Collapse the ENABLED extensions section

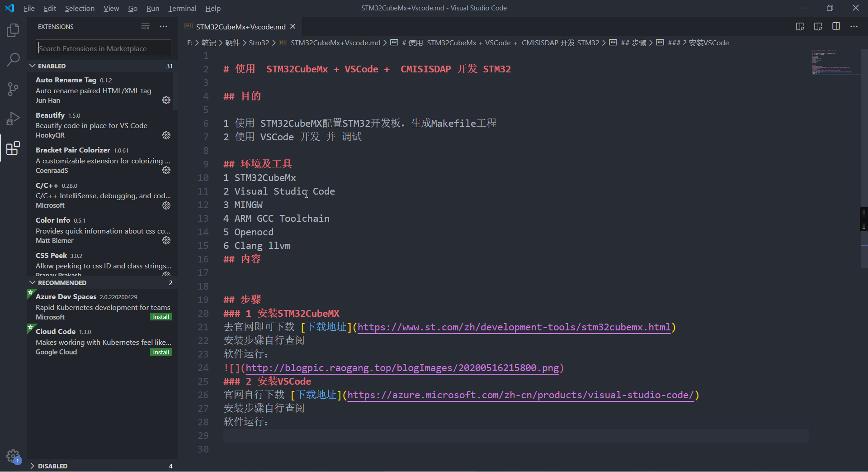tap(32, 66)
